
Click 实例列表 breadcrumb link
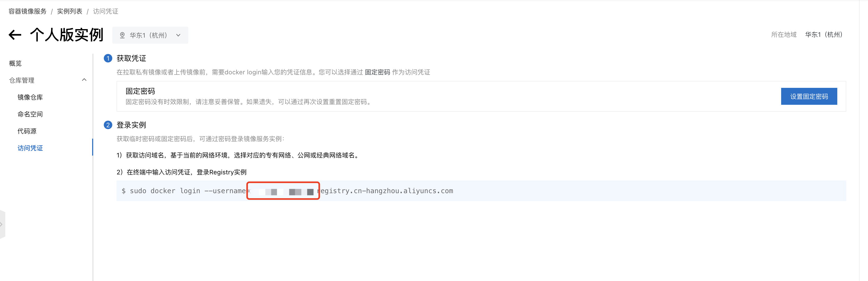pyautogui.click(x=69, y=11)
